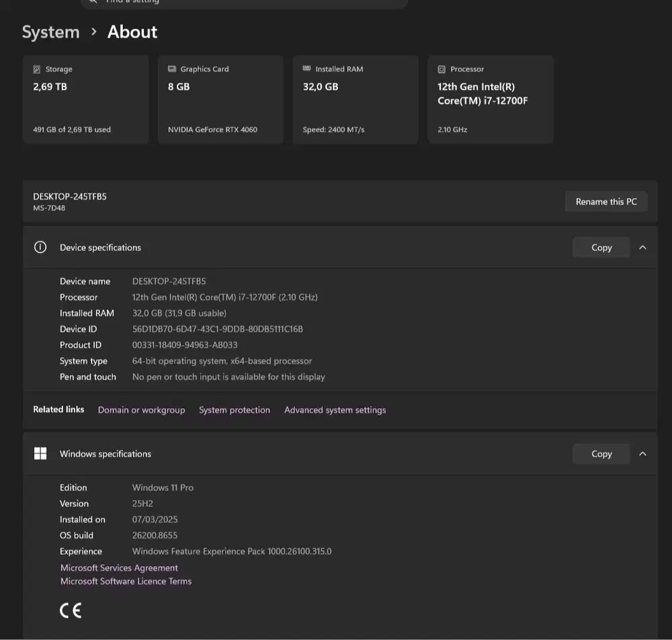
Task: Click the breadcrumb chevron after System
Action: pyautogui.click(x=94, y=32)
